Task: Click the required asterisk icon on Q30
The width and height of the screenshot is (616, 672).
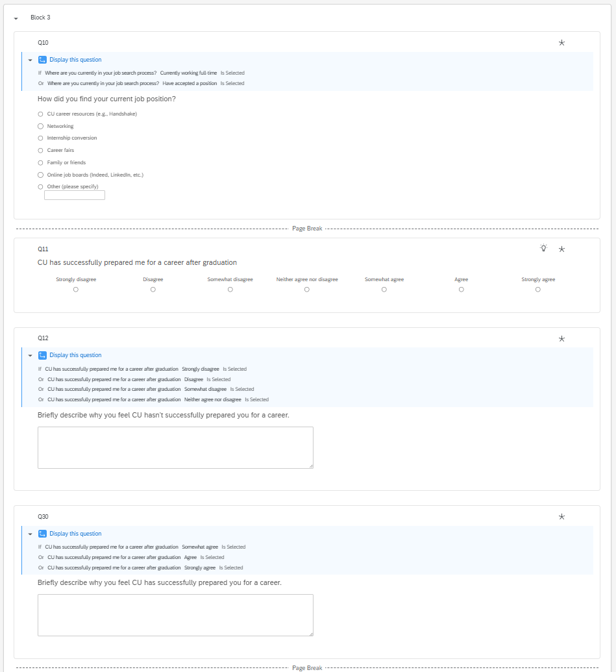Action: click(561, 516)
